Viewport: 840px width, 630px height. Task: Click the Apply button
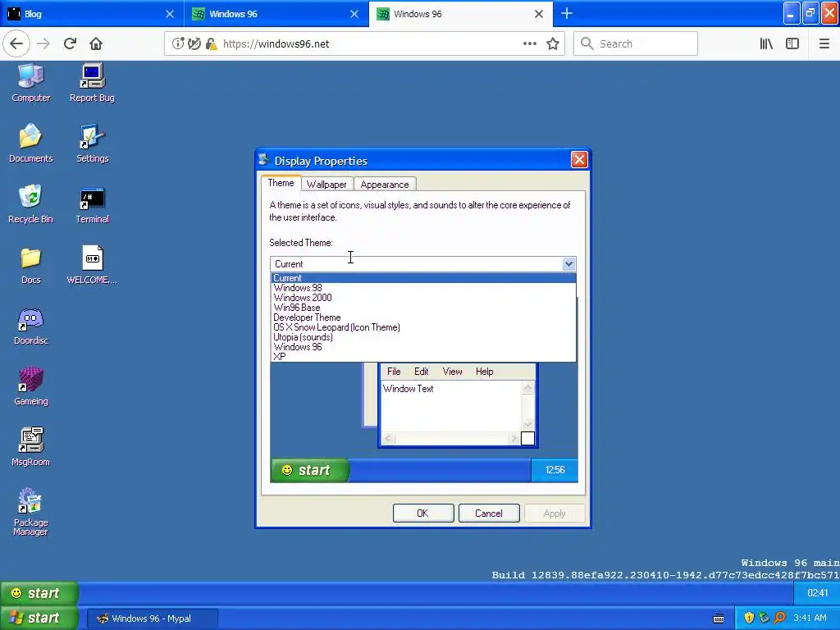pyautogui.click(x=555, y=514)
